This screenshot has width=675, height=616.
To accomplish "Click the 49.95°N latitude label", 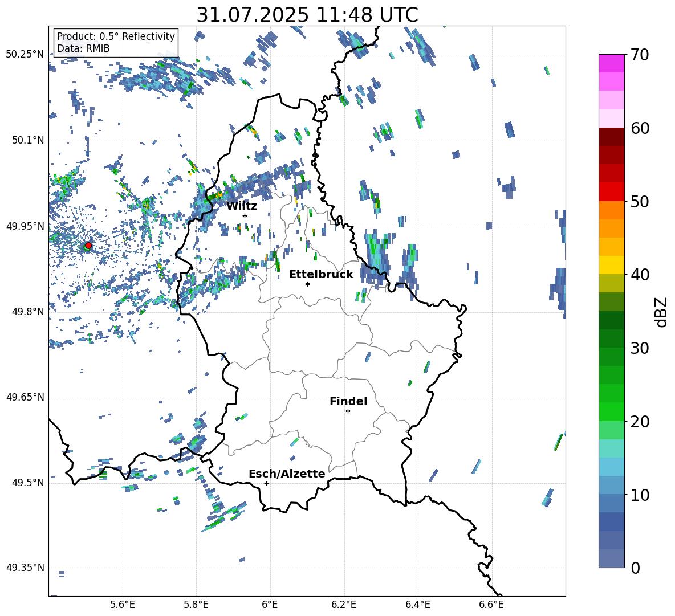I will point(25,226).
